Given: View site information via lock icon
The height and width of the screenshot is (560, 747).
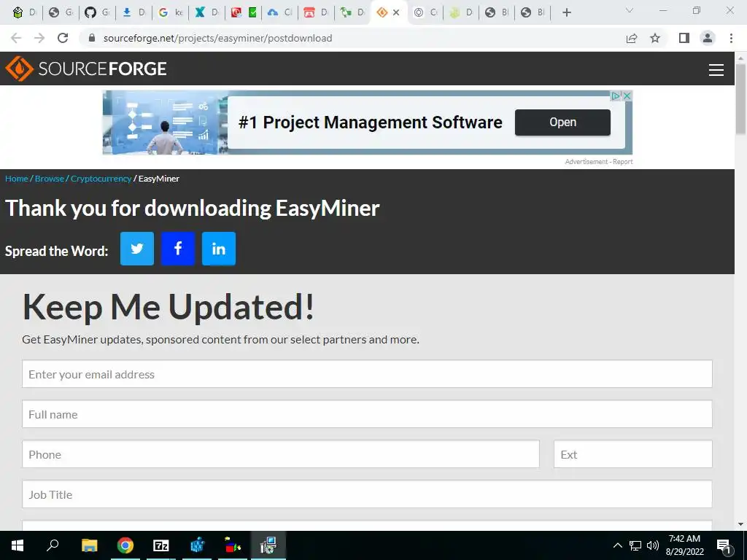Looking at the screenshot, I should point(92,38).
